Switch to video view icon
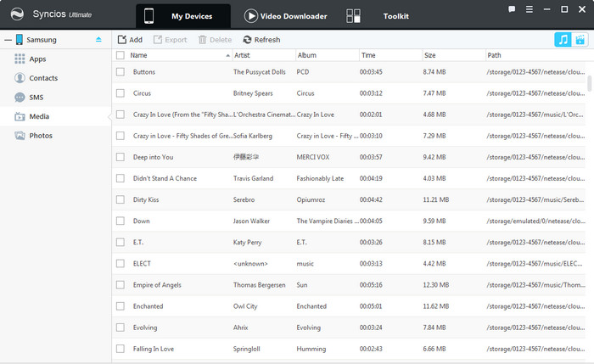Screen dimensions: 594x364 pos(580,39)
